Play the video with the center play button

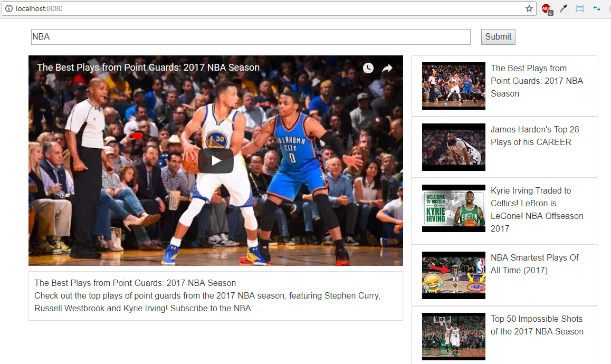[216, 160]
